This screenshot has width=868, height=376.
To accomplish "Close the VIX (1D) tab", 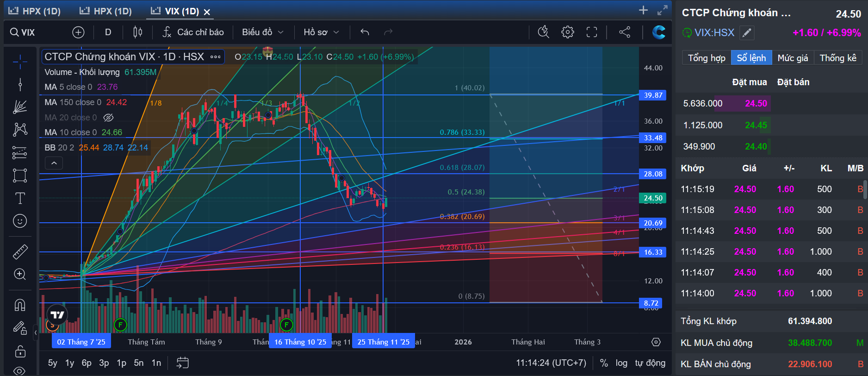I will pos(207,12).
